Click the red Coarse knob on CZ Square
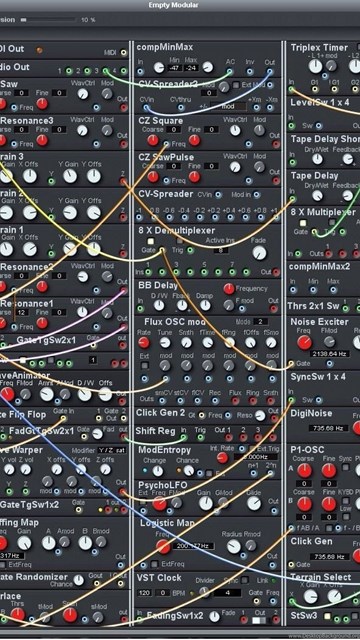 click(x=153, y=140)
